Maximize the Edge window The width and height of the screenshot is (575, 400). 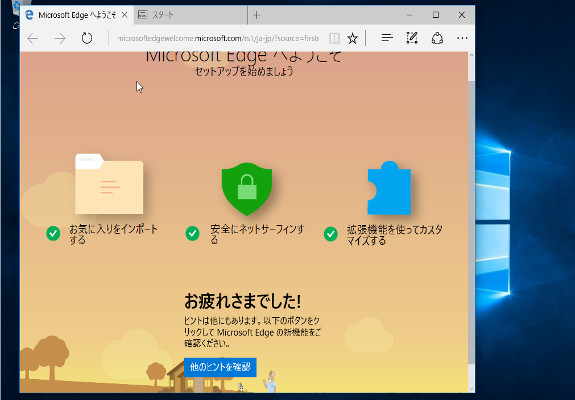pyautogui.click(x=436, y=15)
